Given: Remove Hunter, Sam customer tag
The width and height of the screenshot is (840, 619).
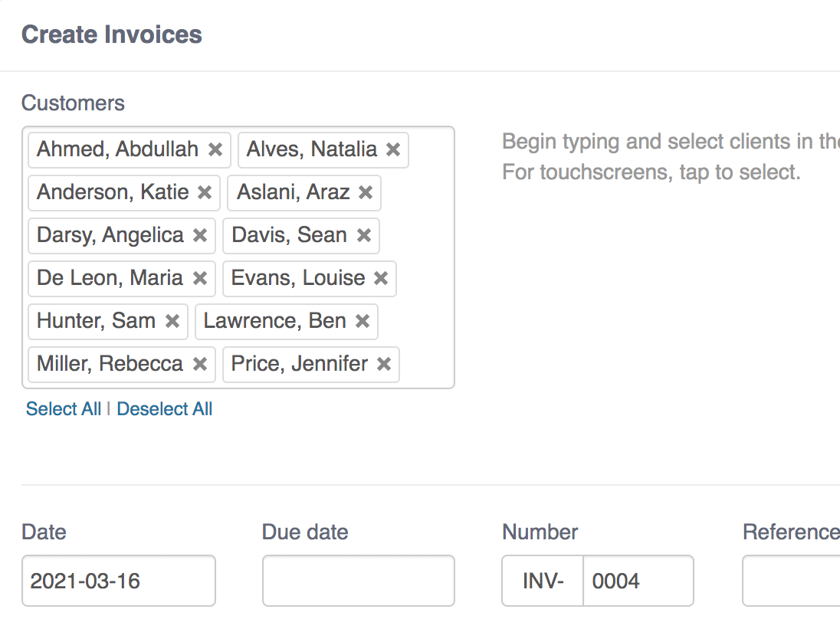Looking at the screenshot, I should pos(172,321).
